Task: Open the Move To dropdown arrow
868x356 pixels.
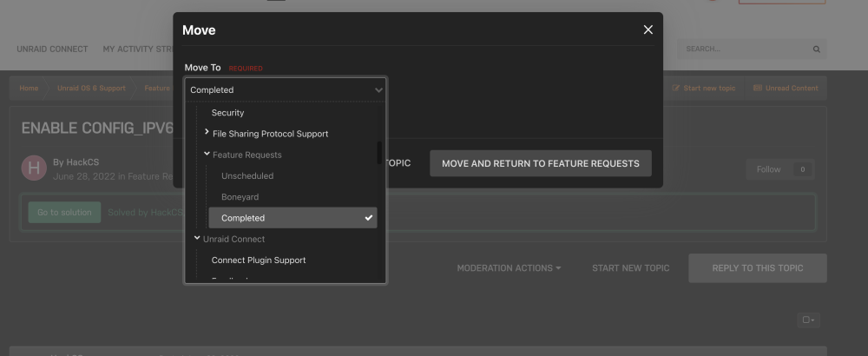Action: (378, 89)
